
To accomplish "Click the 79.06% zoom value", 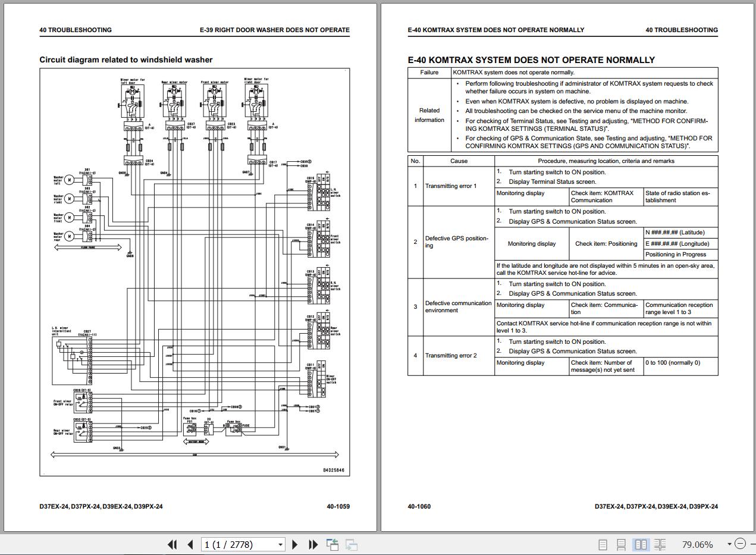I will coord(697,544).
